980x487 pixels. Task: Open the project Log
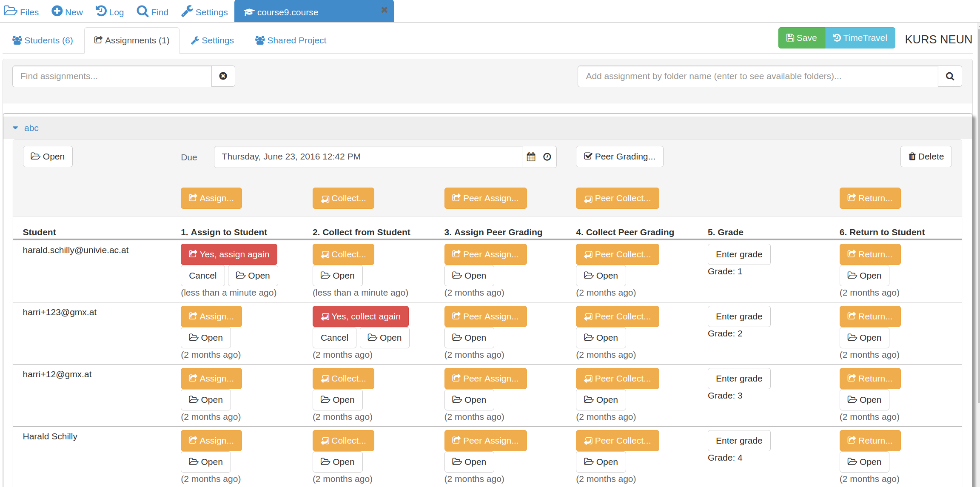[110, 12]
